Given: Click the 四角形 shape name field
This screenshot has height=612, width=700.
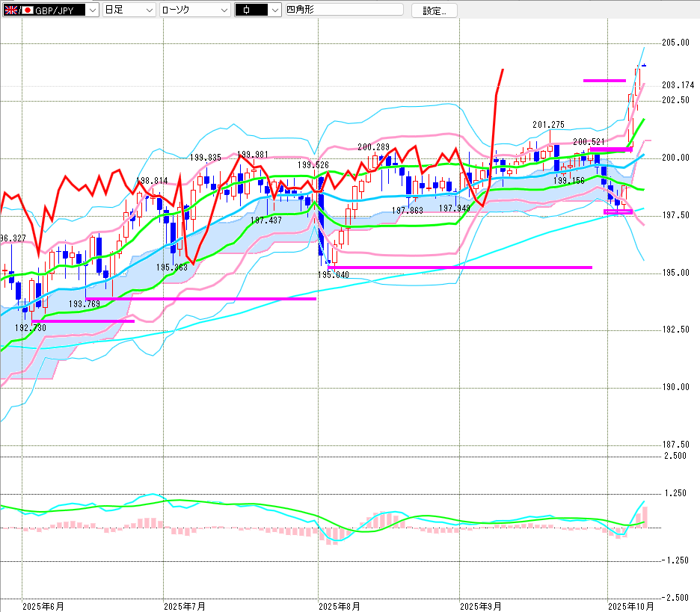Looking at the screenshot, I should pos(343,10).
